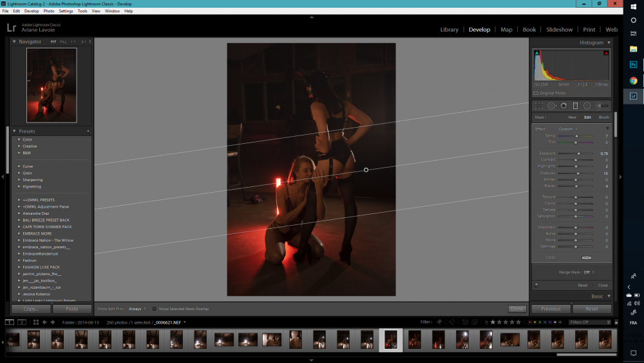Viewport: 644px width, 363px height.
Task: Open Photoshop from the Windows taskbar
Action: (633, 64)
